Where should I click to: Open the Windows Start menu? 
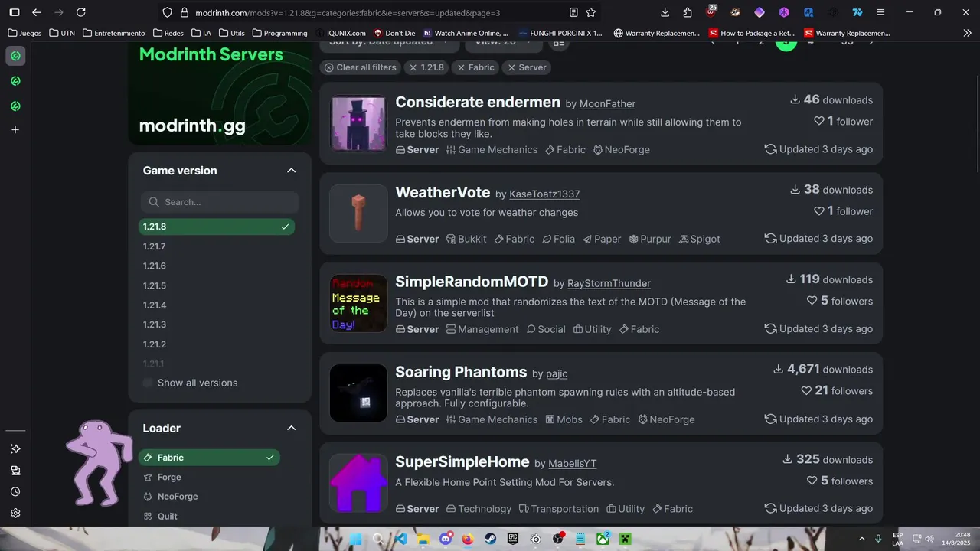pos(354,539)
